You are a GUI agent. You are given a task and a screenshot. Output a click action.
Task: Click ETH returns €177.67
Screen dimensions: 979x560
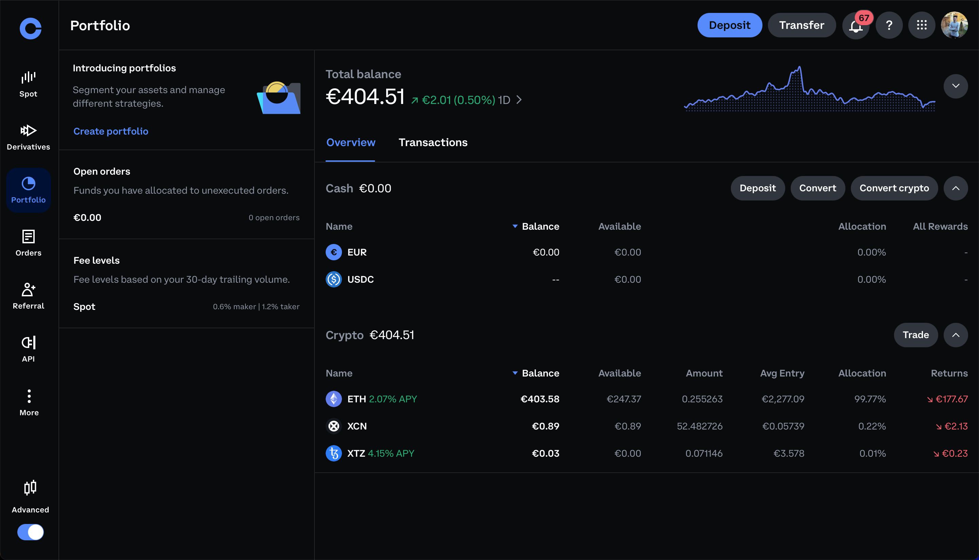[x=947, y=399]
